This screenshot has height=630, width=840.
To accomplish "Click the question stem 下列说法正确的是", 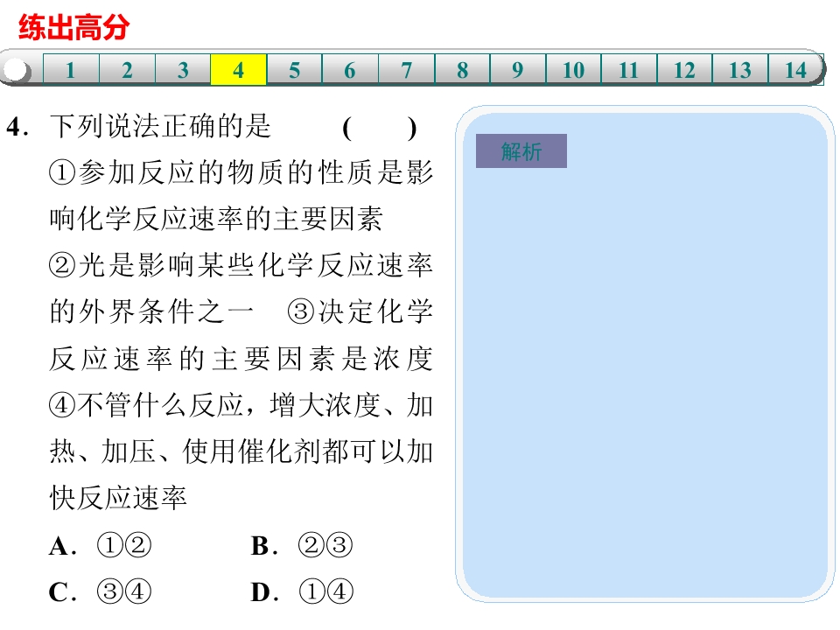I will 161,127.
